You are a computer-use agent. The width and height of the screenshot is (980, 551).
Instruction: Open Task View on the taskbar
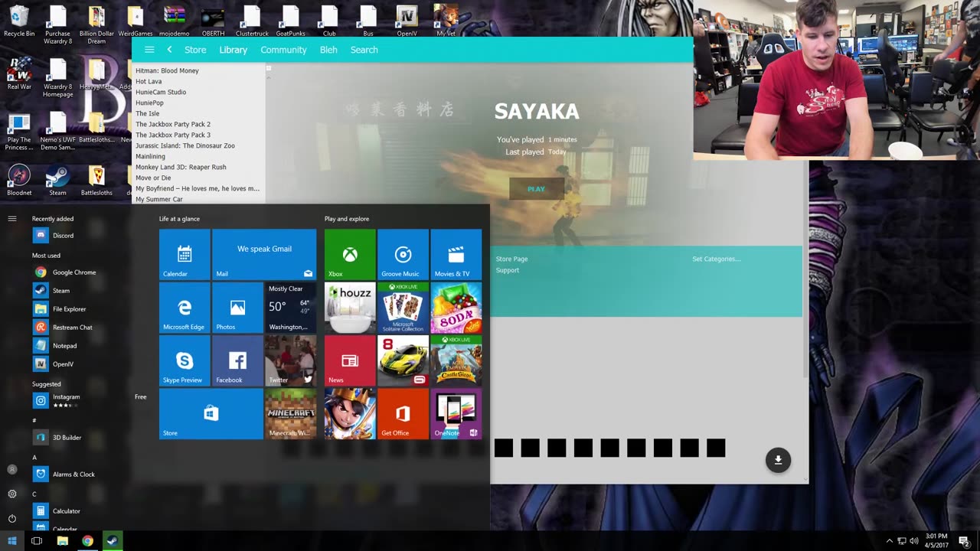coord(37,541)
